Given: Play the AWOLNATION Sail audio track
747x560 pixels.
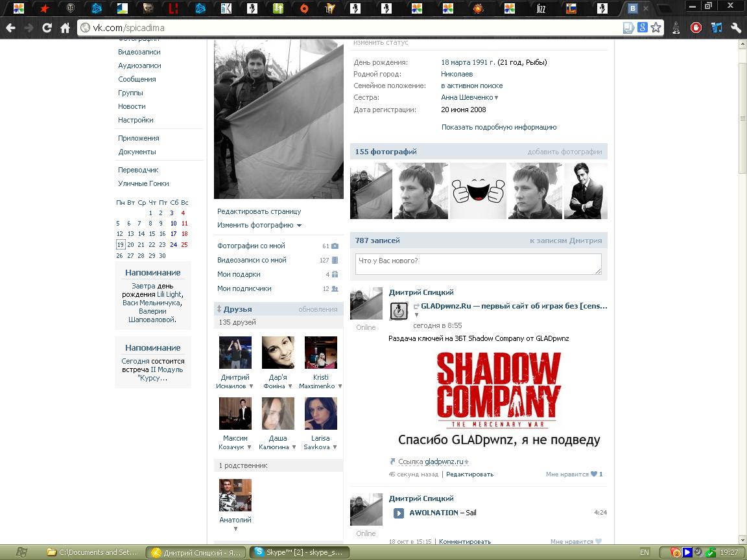Looking at the screenshot, I should (399, 513).
